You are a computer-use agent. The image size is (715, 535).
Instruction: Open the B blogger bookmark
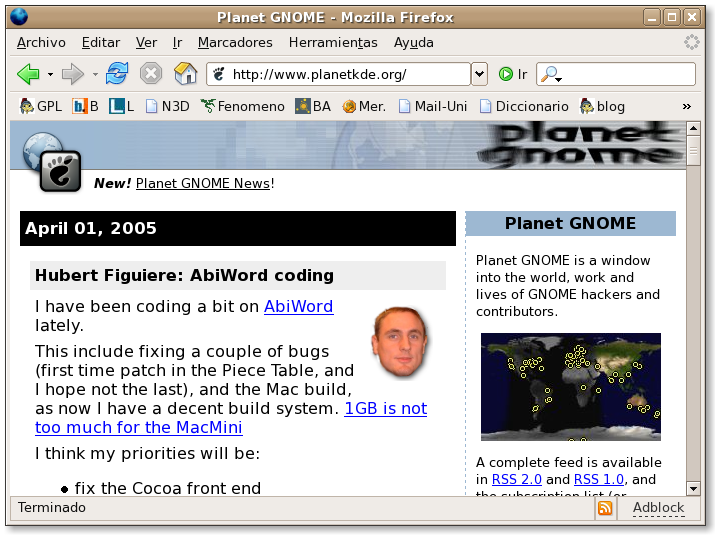tap(85, 106)
